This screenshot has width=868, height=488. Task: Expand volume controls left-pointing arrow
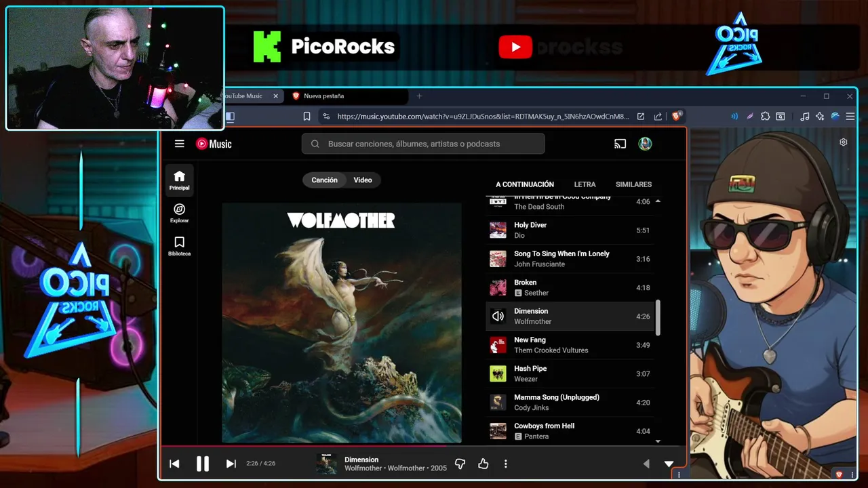(646, 464)
